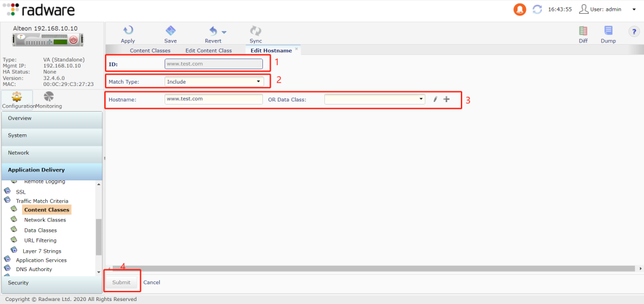Click the orange notification bell icon
This screenshot has height=304, width=644.
click(520, 10)
